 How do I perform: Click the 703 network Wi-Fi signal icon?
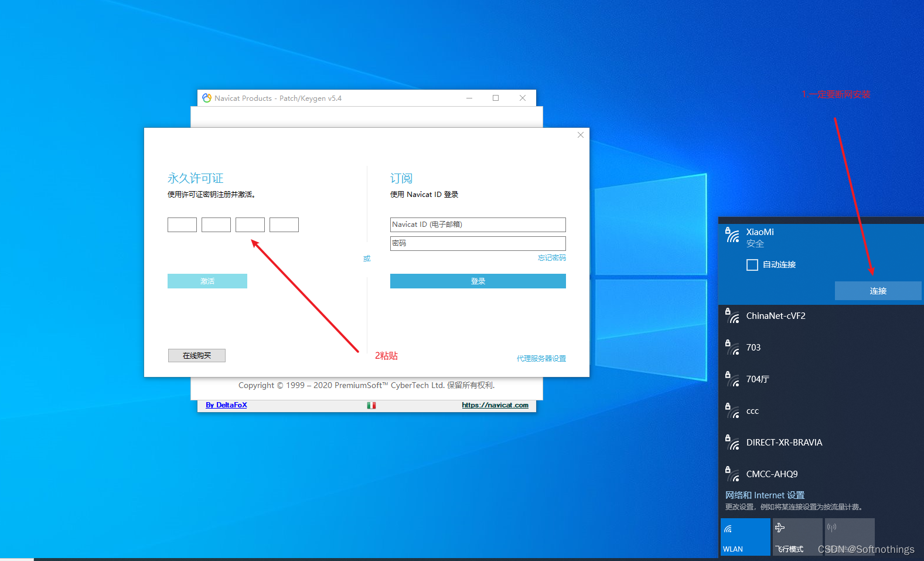pos(732,348)
